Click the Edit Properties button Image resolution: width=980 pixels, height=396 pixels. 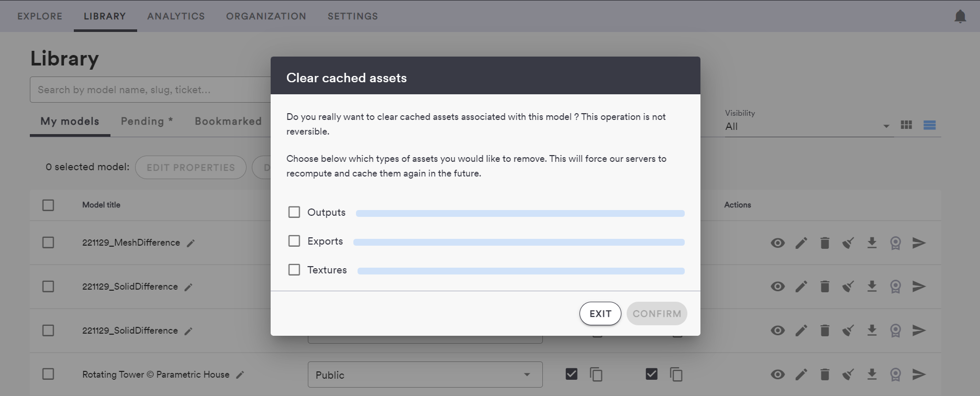coord(191,168)
